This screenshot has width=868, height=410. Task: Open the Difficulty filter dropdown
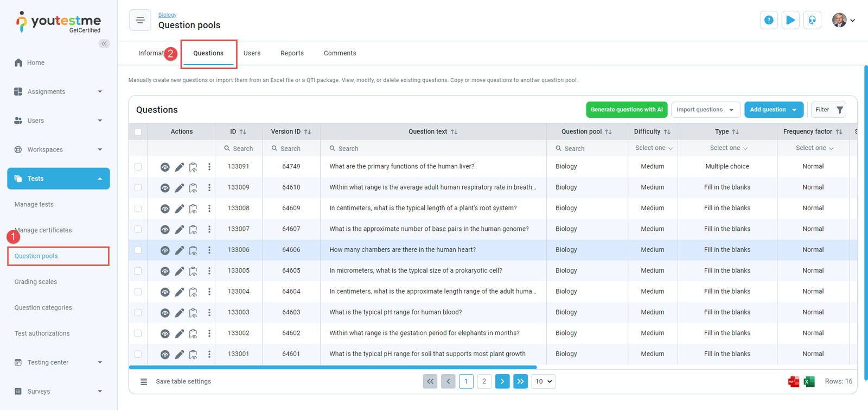click(x=654, y=148)
